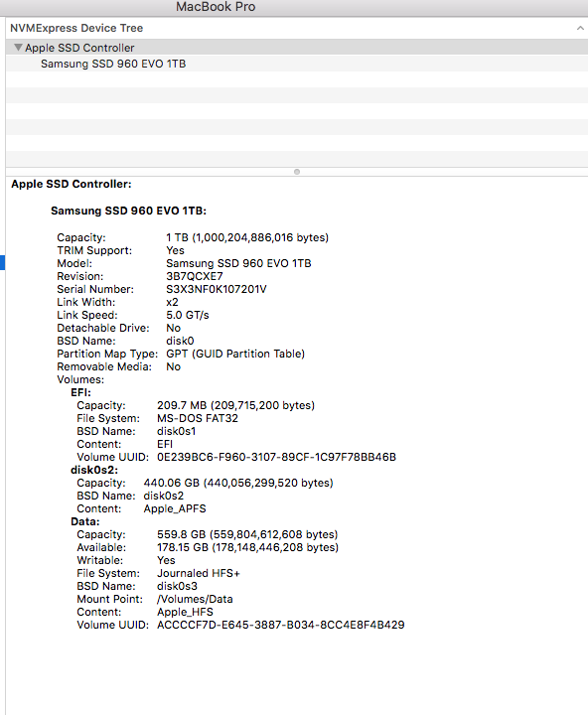This screenshot has height=715, width=588.
Task: Click the TRIM Support: label
Action: point(94,250)
